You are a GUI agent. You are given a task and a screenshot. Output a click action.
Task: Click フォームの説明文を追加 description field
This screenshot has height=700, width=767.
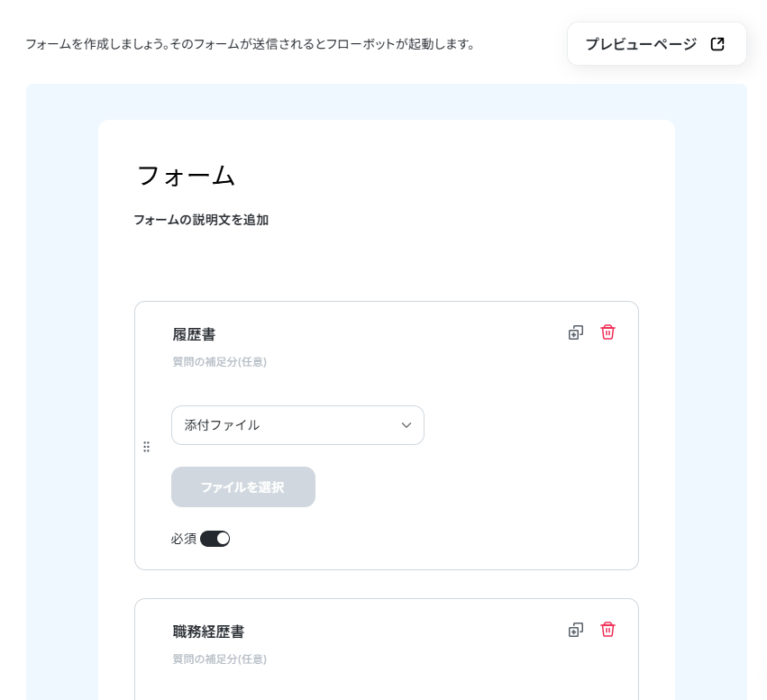point(201,220)
